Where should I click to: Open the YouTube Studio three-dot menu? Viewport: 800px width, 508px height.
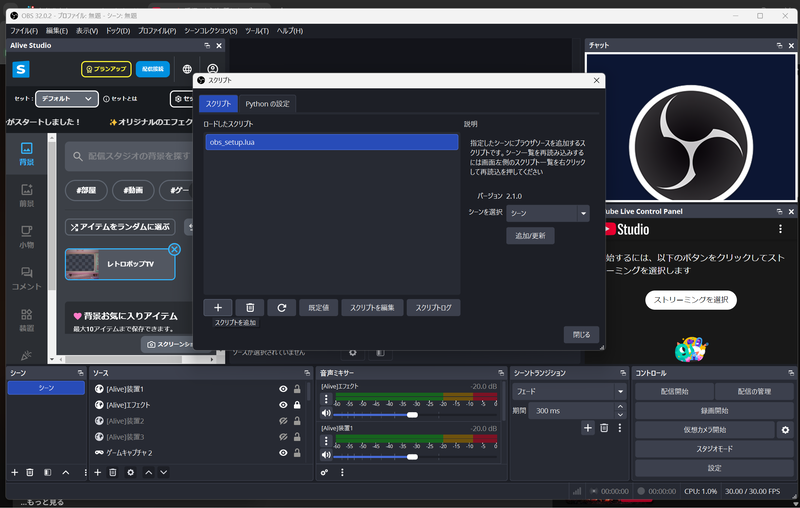pos(780,229)
